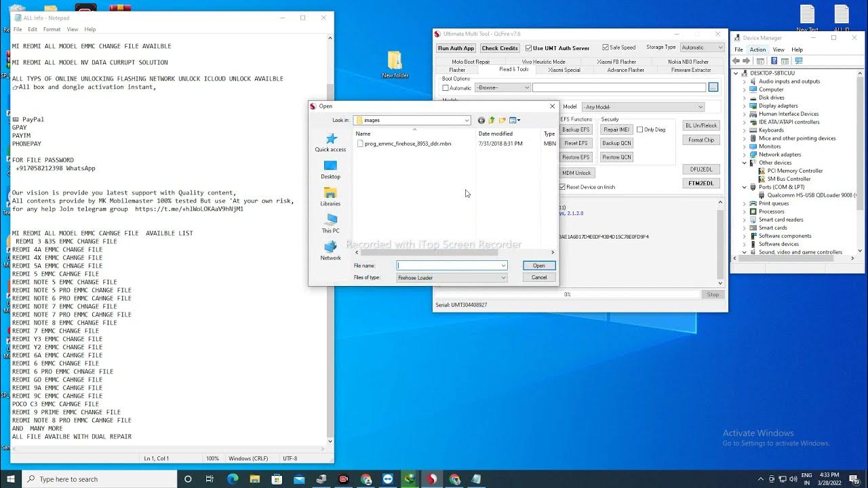Toggle Use UMT Auth Server checkbox
868x488 pixels.
pyautogui.click(x=529, y=48)
